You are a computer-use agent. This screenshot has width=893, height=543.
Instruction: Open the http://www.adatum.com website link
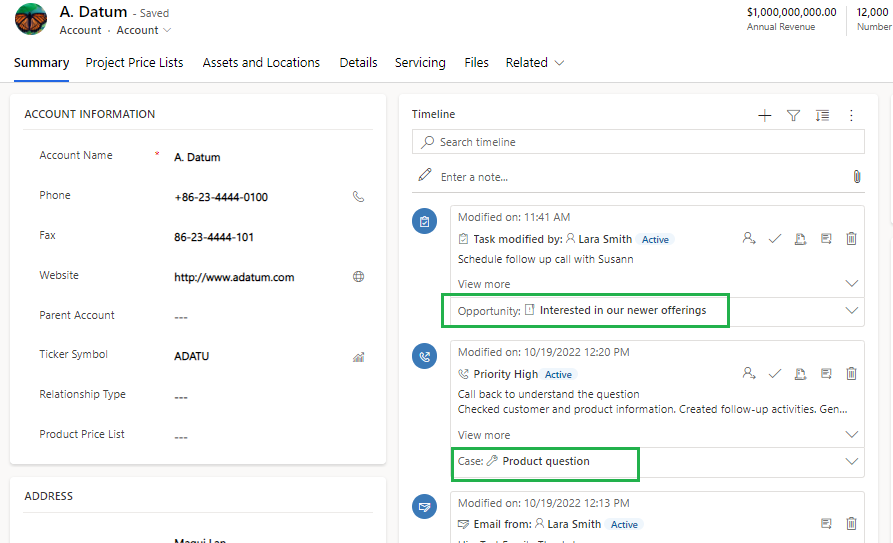coord(234,277)
